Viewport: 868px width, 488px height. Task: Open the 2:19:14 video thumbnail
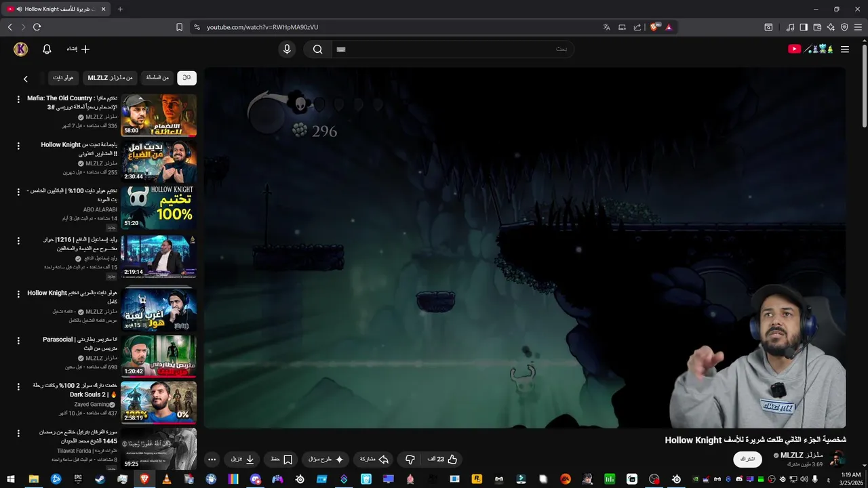point(159,256)
